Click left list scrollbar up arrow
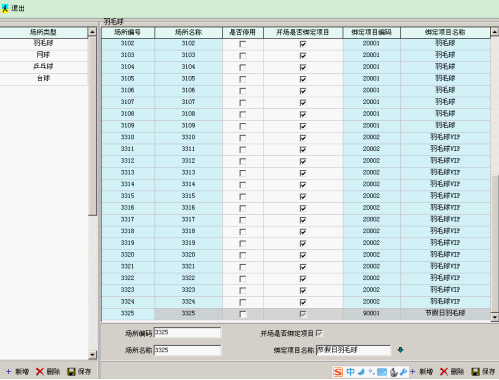Image resolution: width=499 pixels, height=380 pixels. (x=92, y=32)
